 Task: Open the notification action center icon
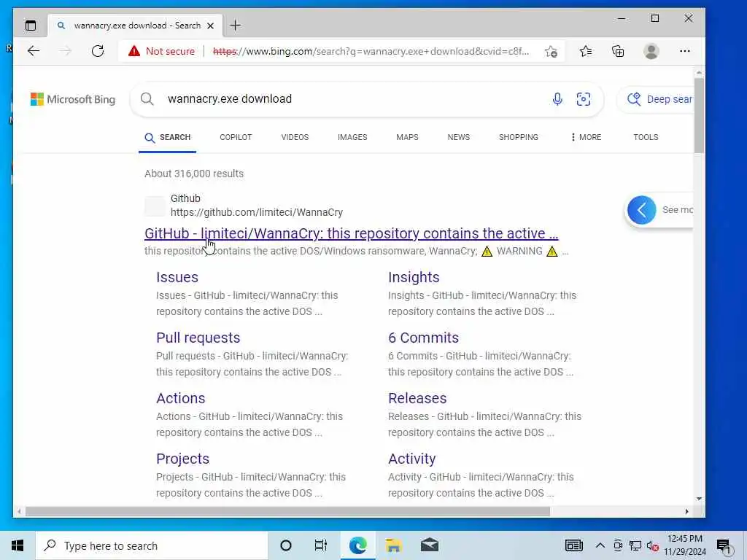(724, 546)
